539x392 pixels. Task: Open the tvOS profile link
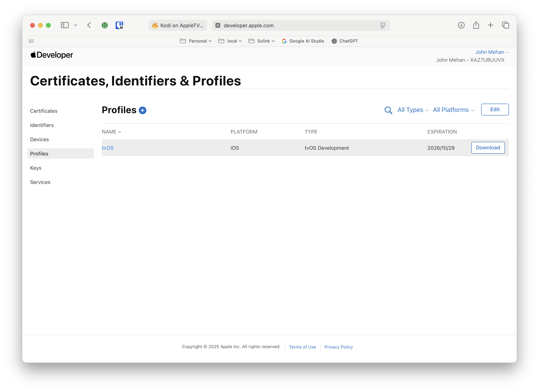pos(108,148)
